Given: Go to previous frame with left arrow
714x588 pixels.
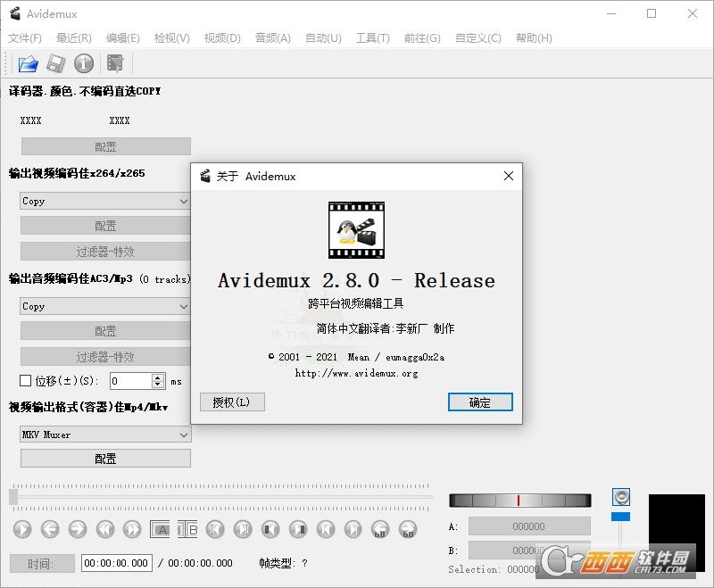Looking at the screenshot, I should pos(50,529).
